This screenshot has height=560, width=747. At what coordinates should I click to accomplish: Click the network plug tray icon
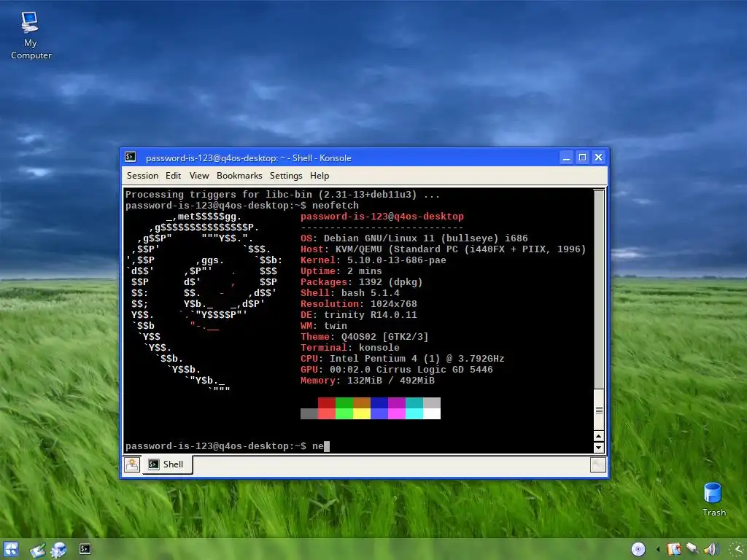click(692, 549)
